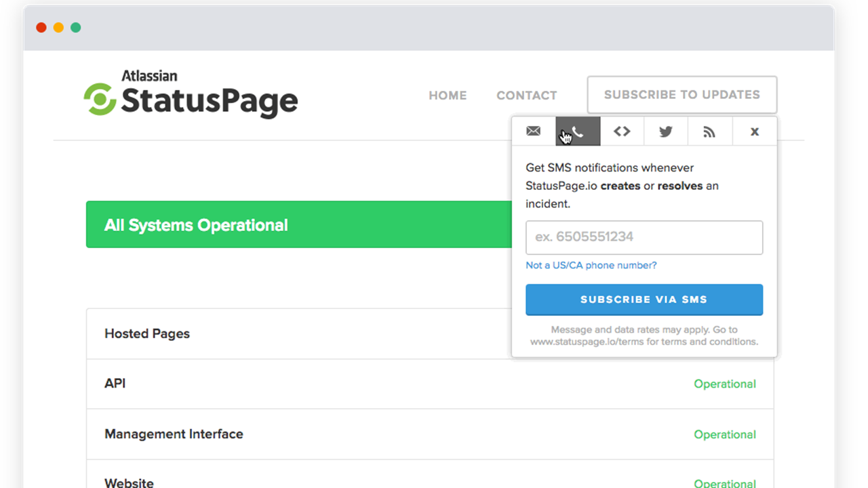Focus the phone number input field

point(644,237)
